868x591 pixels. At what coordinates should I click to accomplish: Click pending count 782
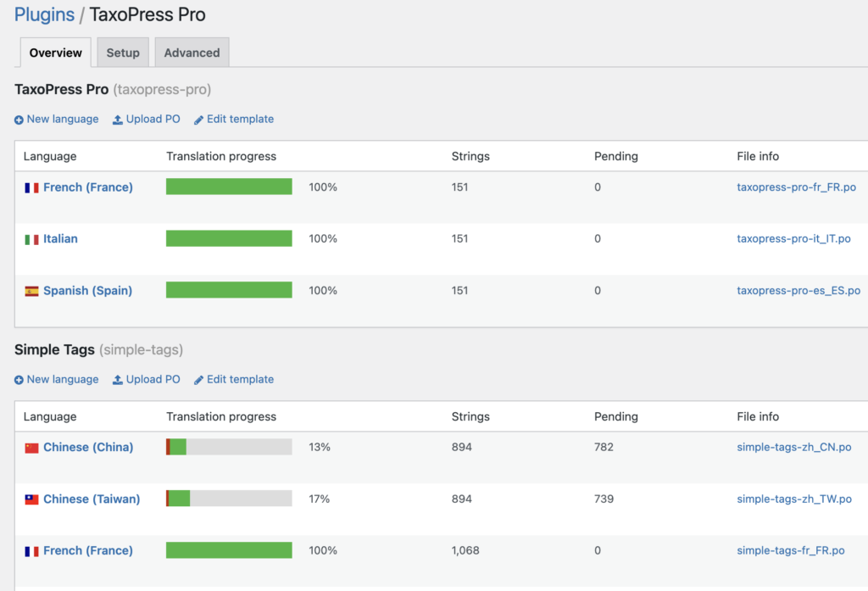[604, 447]
